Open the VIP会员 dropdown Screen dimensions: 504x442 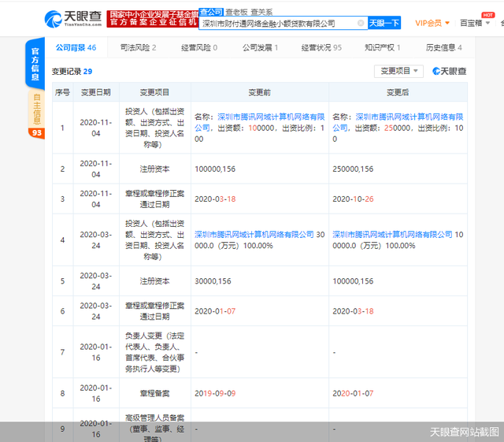[432, 23]
